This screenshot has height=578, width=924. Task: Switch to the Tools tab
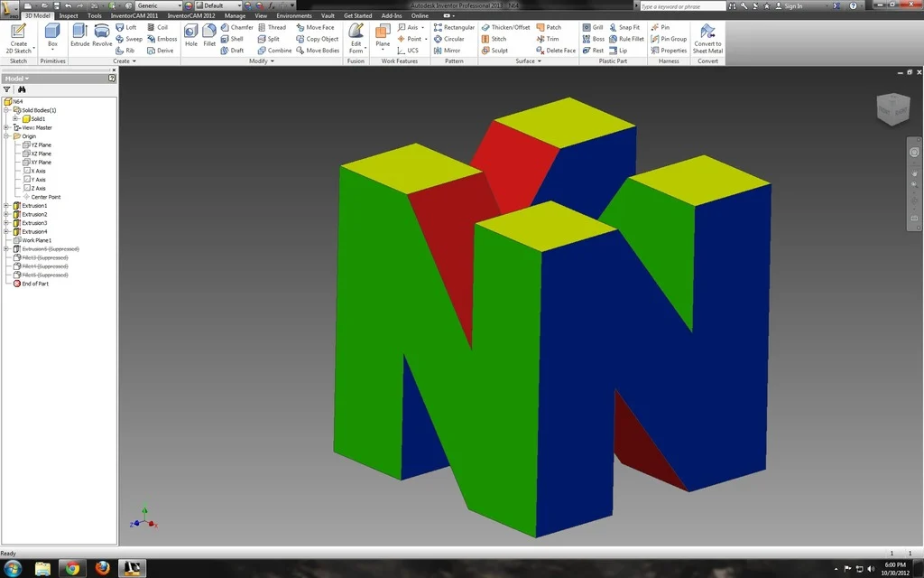tap(94, 16)
